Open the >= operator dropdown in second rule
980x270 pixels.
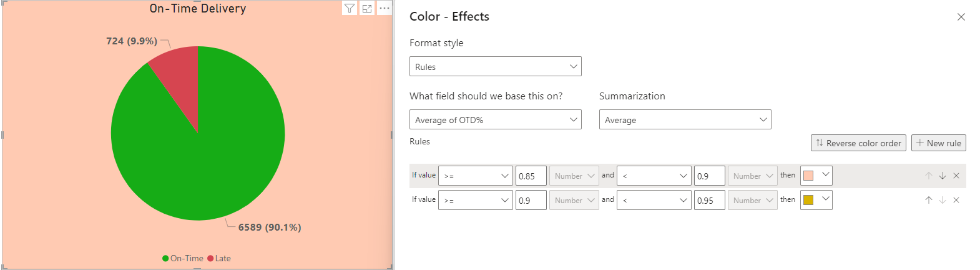pyautogui.click(x=476, y=200)
